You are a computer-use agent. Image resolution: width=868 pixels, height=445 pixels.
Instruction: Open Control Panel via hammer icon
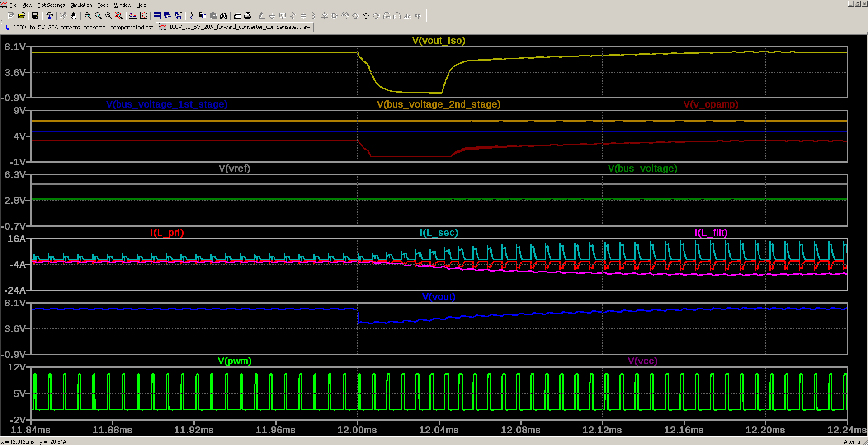coord(49,16)
